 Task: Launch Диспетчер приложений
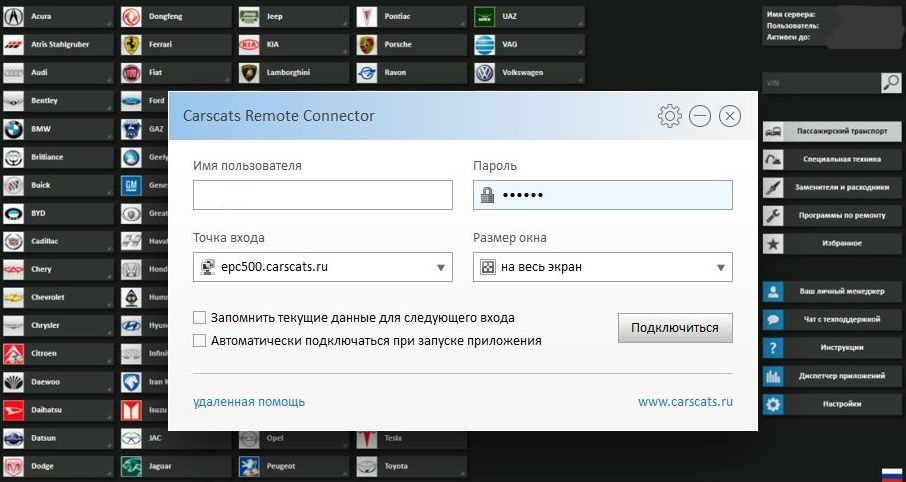tap(832, 376)
